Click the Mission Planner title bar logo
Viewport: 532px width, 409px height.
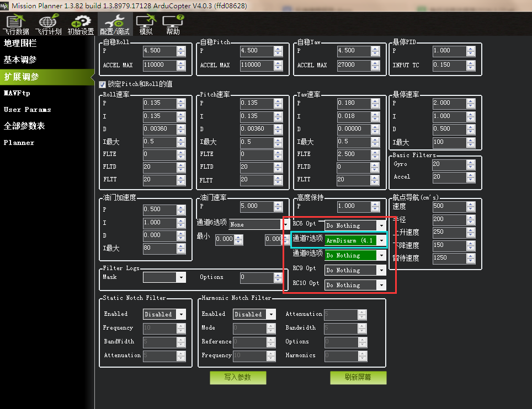[6, 6]
